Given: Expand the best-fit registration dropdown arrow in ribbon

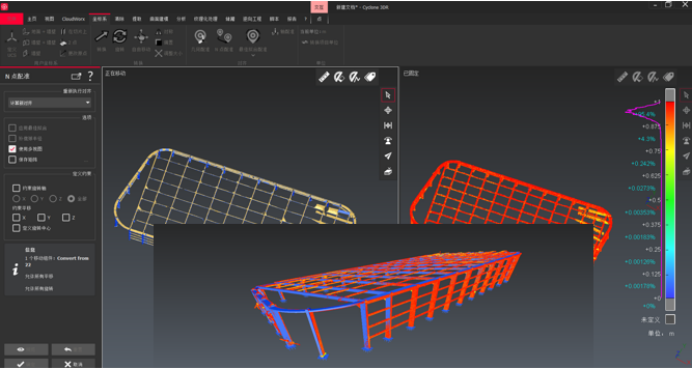Looking at the screenshot, I should click(x=253, y=56).
